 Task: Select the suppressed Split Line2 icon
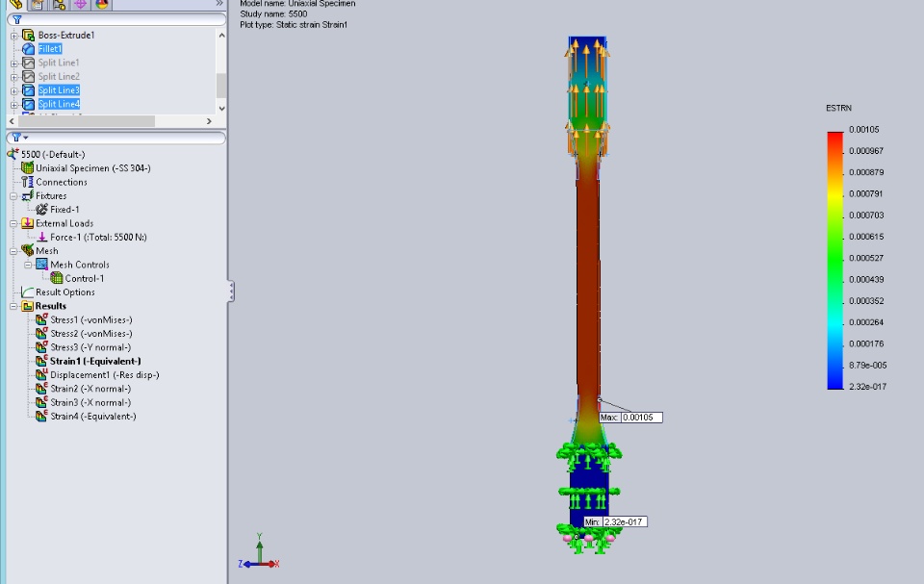point(28,77)
